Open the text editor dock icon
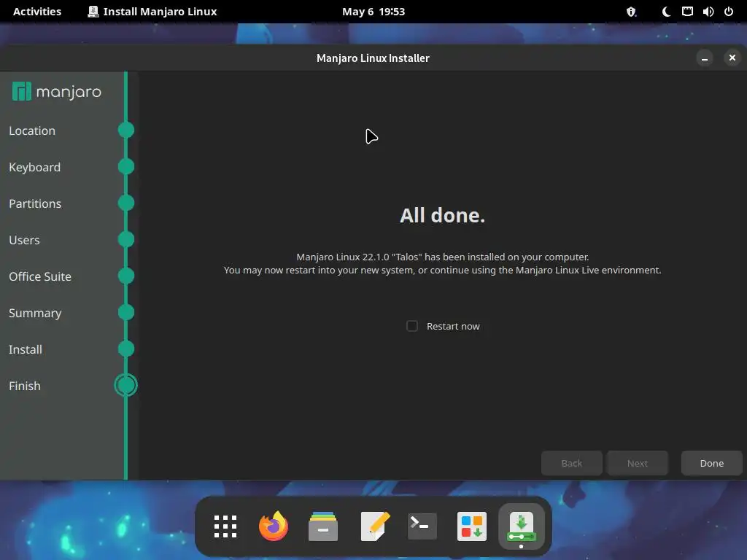 click(375, 526)
